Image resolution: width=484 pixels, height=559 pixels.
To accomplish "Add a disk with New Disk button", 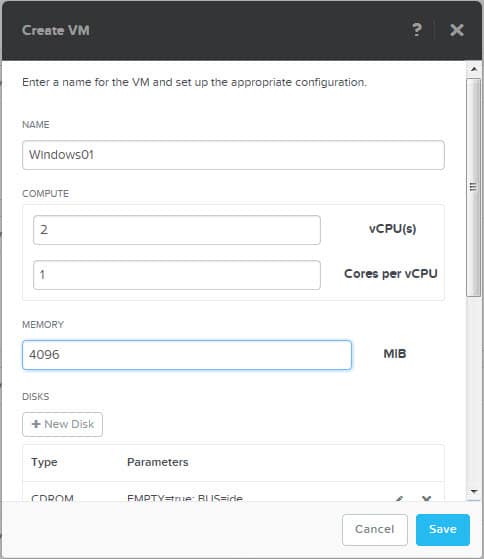I will coord(62,424).
